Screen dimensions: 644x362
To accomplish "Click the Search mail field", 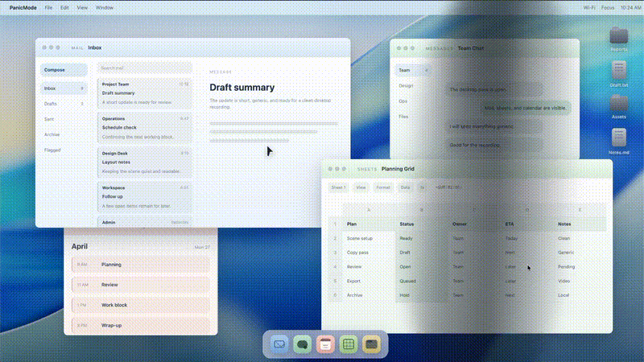I will 145,68.
